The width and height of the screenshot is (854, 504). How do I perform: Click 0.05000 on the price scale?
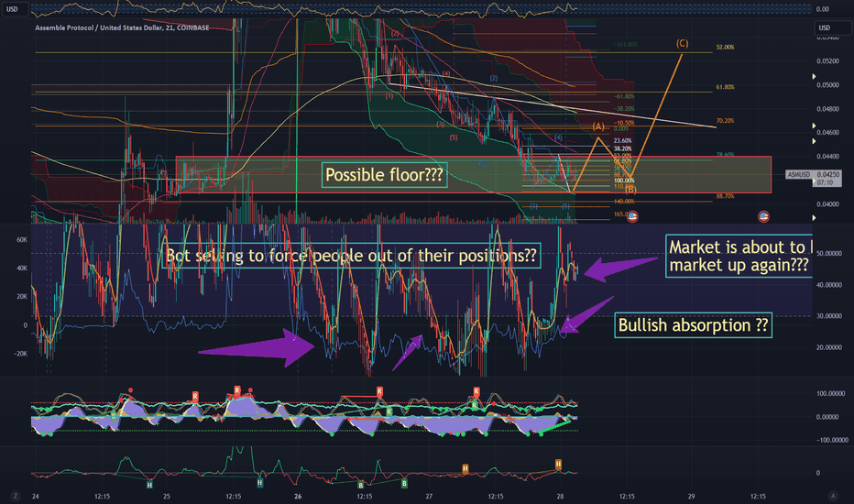tap(827, 85)
